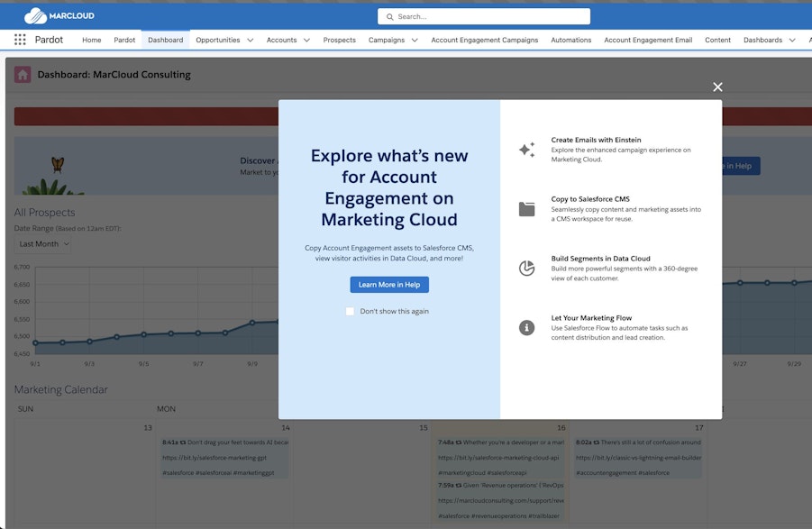Image resolution: width=812 pixels, height=529 pixels.
Task: Click the Marketing Calendar heading
Action: pos(61,389)
